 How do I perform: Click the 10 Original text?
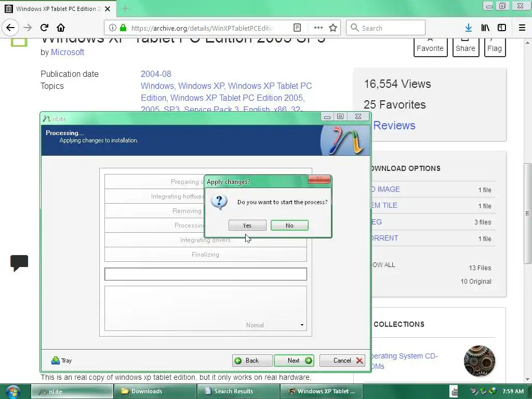(x=476, y=282)
